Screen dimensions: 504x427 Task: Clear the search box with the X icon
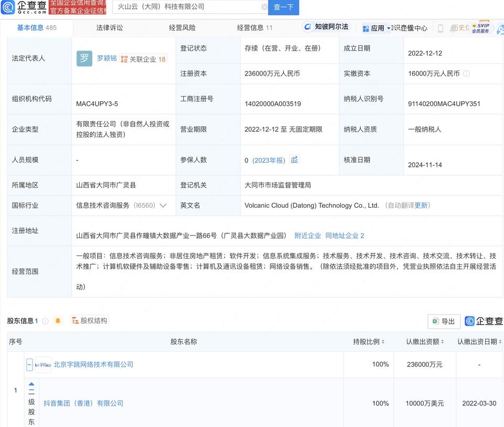coord(265,7)
